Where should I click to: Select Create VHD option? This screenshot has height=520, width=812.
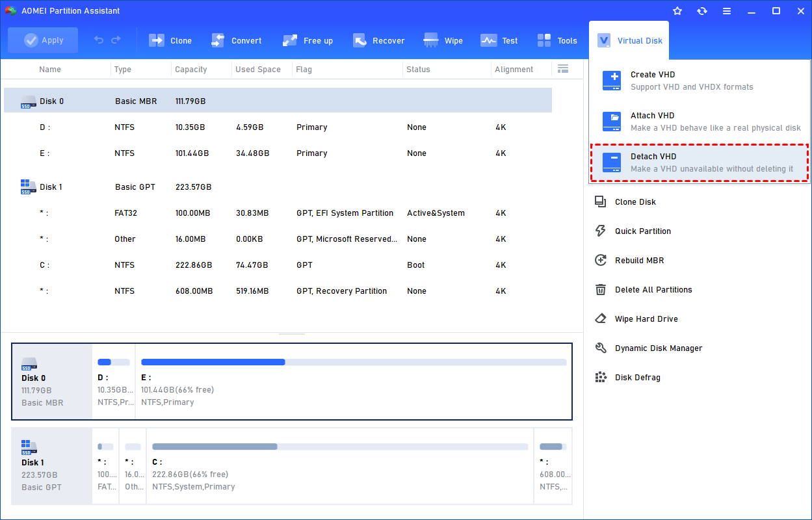coord(700,81)
